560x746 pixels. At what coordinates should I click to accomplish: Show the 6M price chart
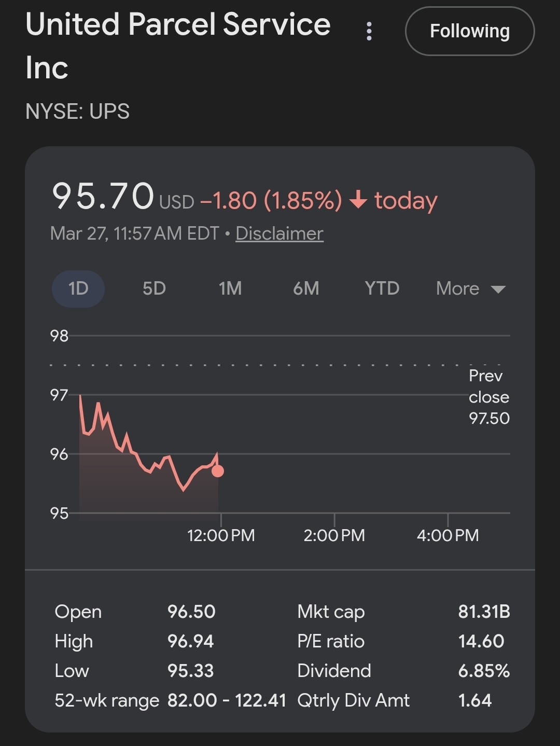(x=306, y=288)
